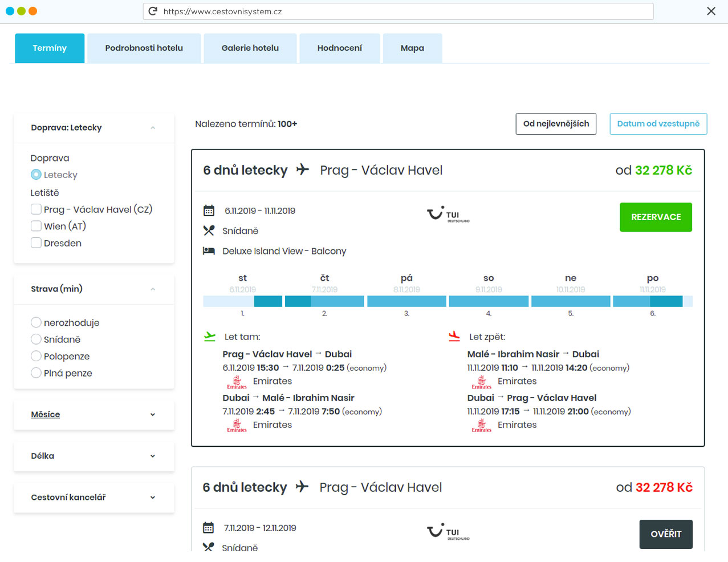Open the Cestovní kancelář filter
The height and width of the screenshot is (562, 728).
[x=94, y=498]
